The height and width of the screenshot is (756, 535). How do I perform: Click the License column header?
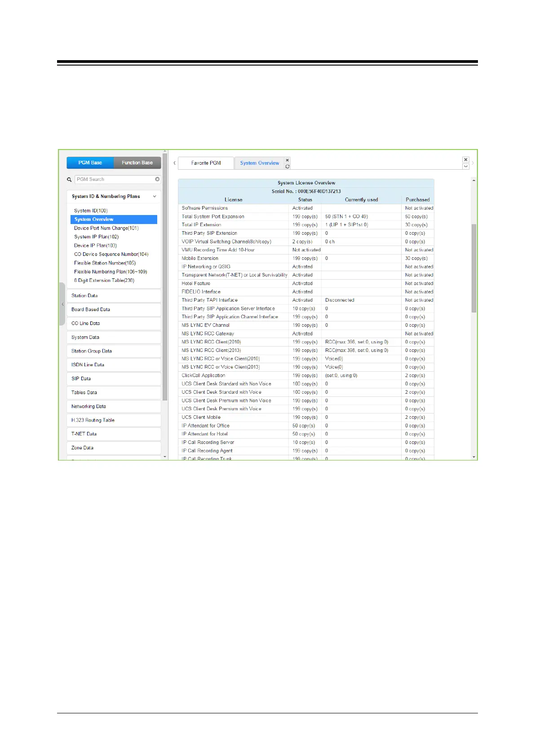tap(234, 200)
